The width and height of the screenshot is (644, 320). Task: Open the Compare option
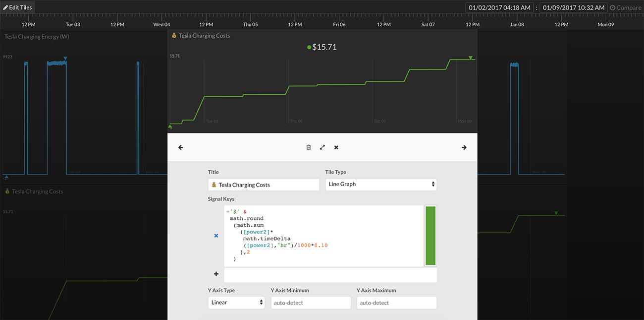pyautogui.click(x=625, y=7)
